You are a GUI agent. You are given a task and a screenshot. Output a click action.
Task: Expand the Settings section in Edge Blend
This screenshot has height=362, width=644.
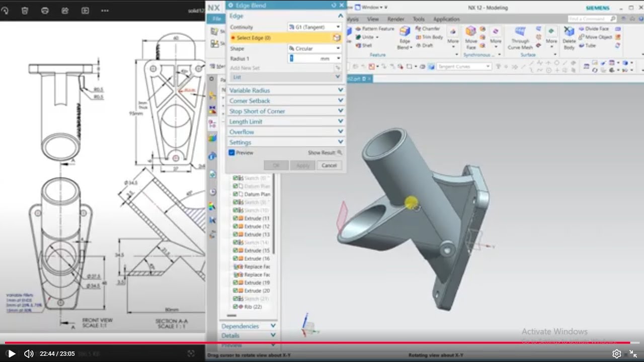[286, 142]
